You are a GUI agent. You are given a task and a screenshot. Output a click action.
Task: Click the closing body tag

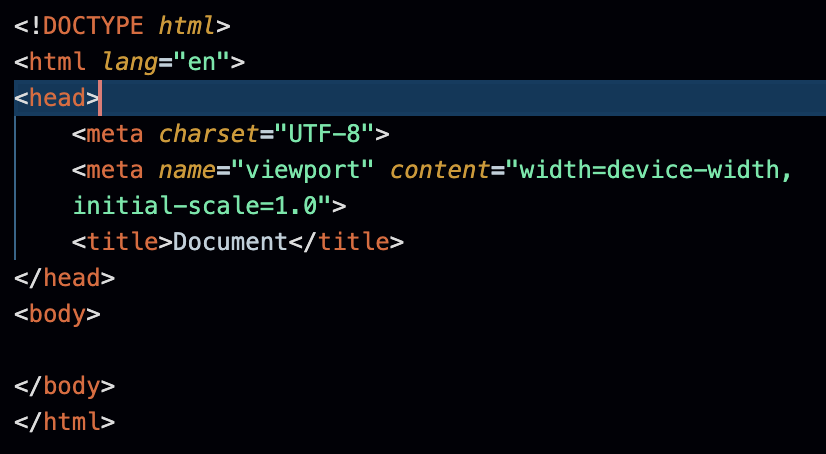pos(64,386)
